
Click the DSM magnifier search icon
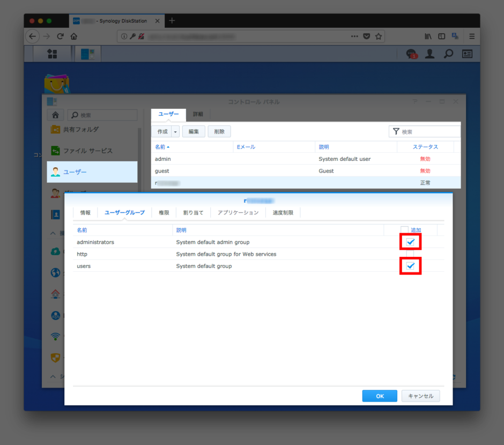pyautogui.click(x=448, y=54)
